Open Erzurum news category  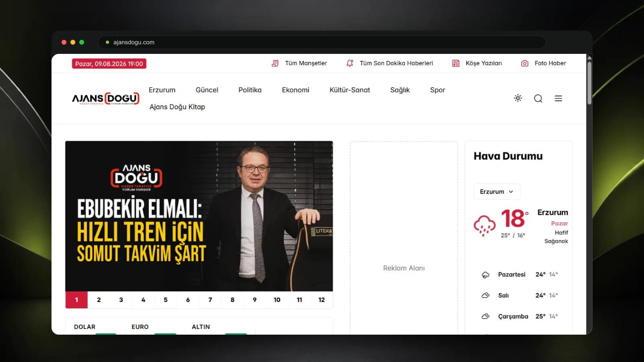coord(162,90)
